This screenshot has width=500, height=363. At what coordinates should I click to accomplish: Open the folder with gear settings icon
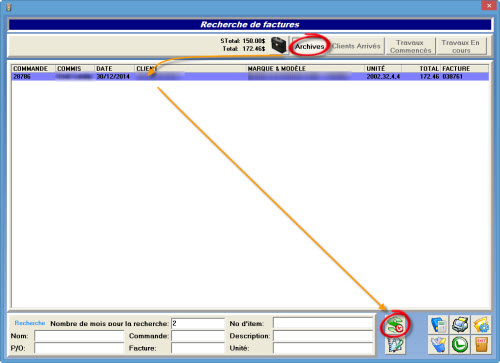[x=481, y=325]
